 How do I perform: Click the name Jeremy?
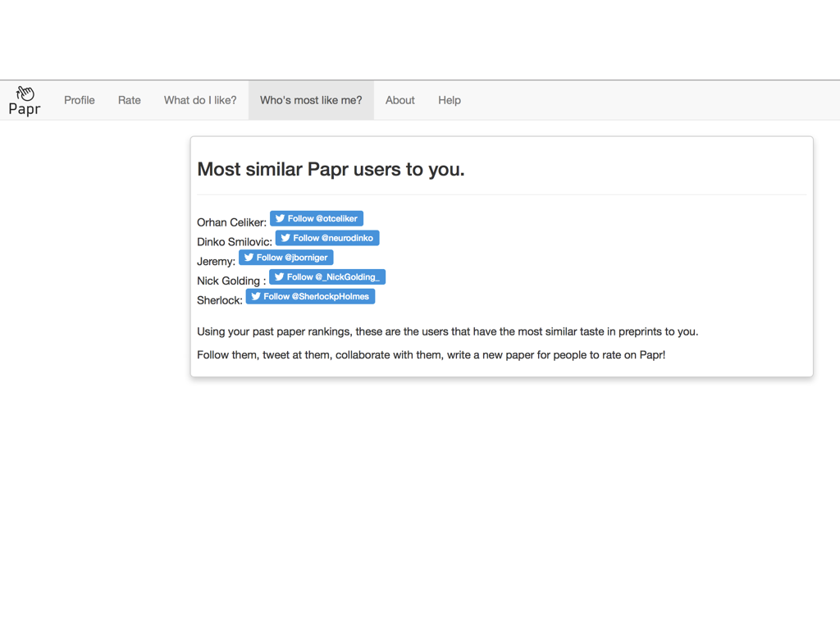[x=216, y=262]
